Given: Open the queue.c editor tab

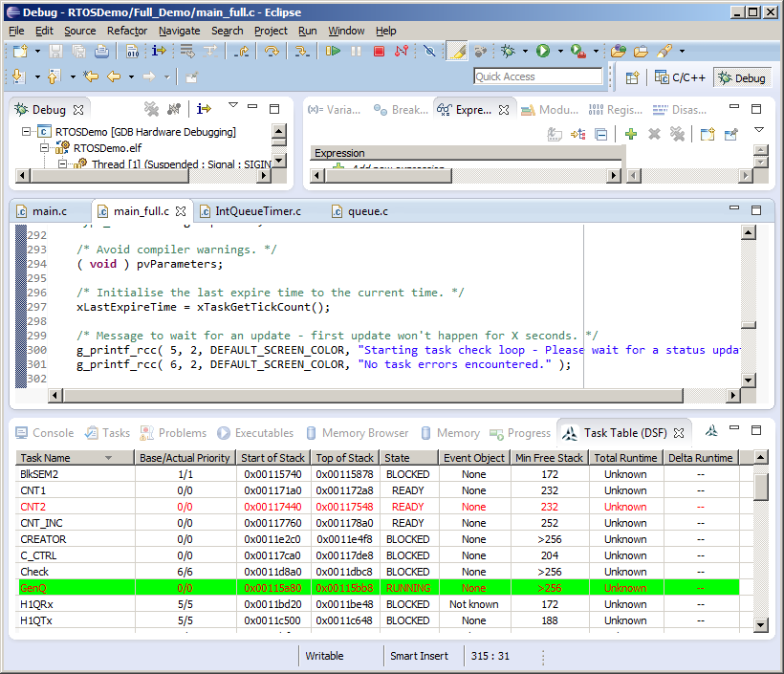Looking at the screenshot, I should click(360, 211).
